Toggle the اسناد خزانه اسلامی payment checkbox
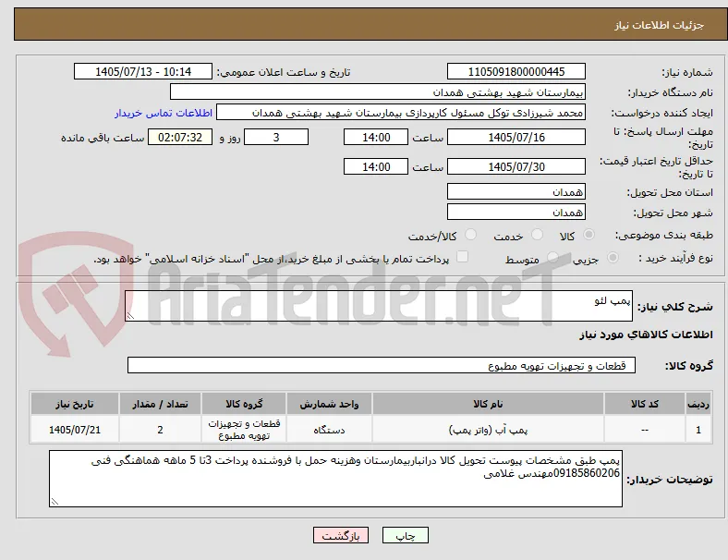 463,256
